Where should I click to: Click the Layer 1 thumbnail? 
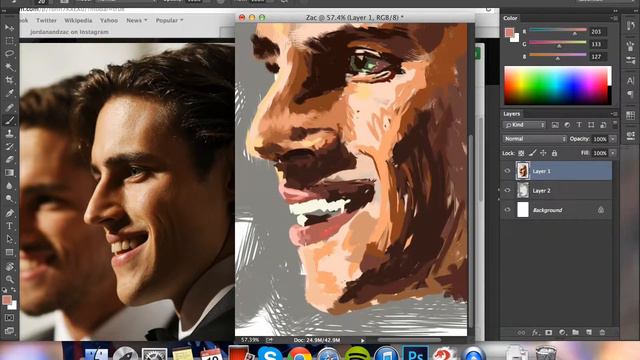(x=523, y=171)
